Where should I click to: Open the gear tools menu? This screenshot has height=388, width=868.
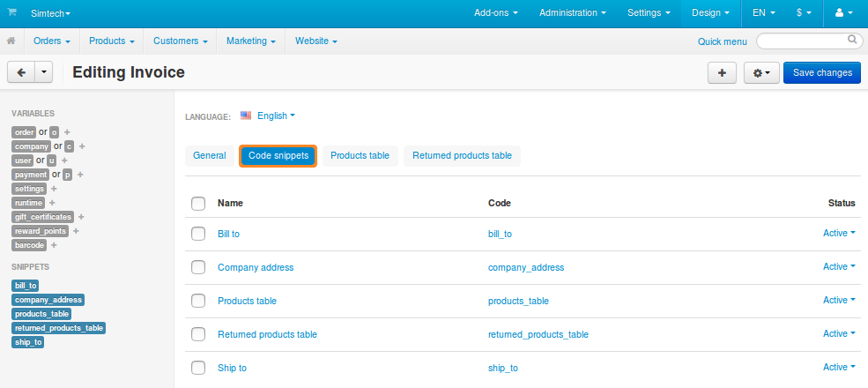(x=761, y=72)
